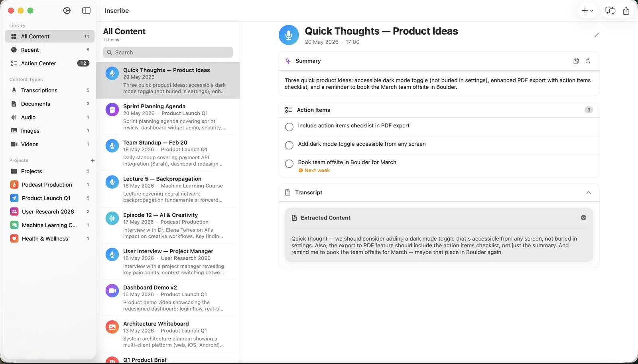638x364 pixels.
Task: Collapse the Extracted Content chevron
Action: [583, 218]
